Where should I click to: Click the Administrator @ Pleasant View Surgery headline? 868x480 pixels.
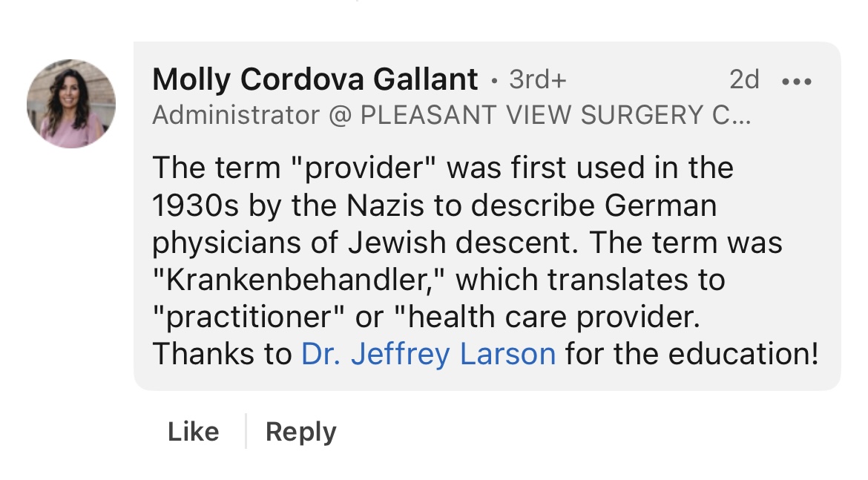click(451, 115)
